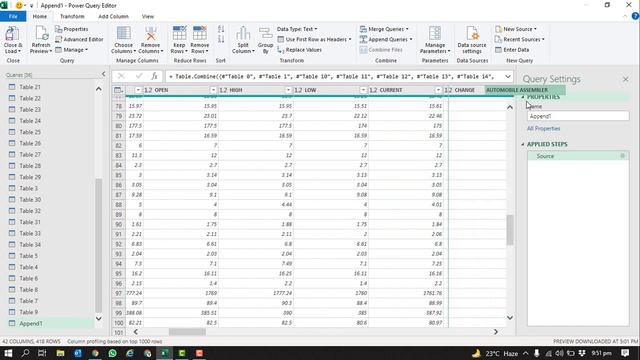Screen dimensions: 640x360
Task: Switch to the View tab
Action: [x=148, y=16]
